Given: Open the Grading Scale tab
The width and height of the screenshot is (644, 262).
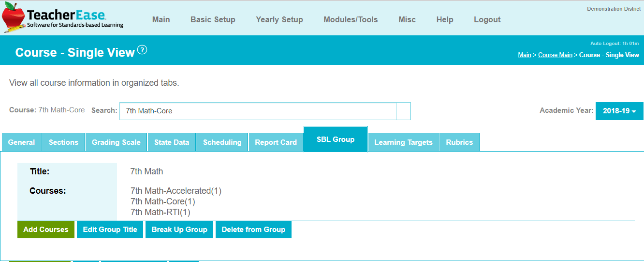Looking at the screenshot, I should [x=116, y=142].
